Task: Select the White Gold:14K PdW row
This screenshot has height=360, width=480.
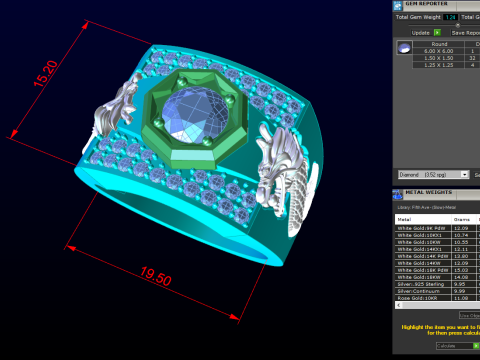Action: click(x=438, y=256)
